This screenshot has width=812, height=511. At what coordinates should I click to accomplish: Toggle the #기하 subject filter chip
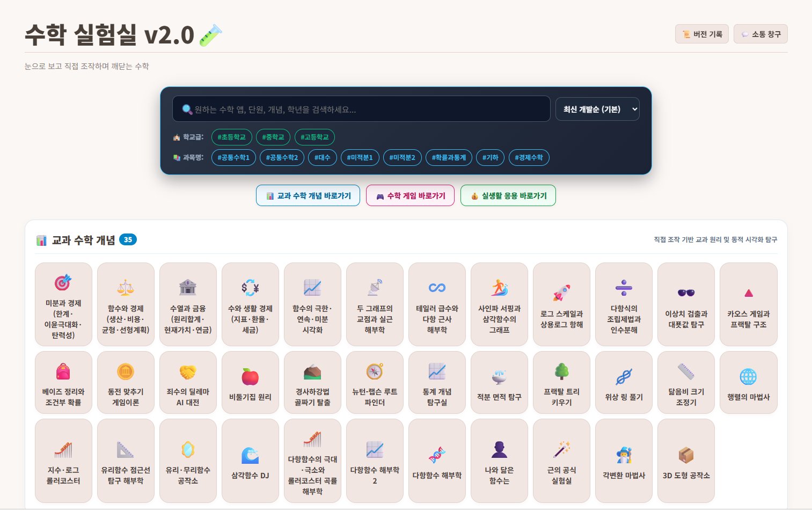click(490, 157)
